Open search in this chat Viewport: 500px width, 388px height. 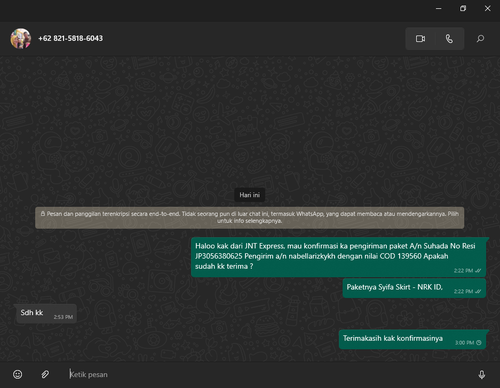click(x=480, y=39)
